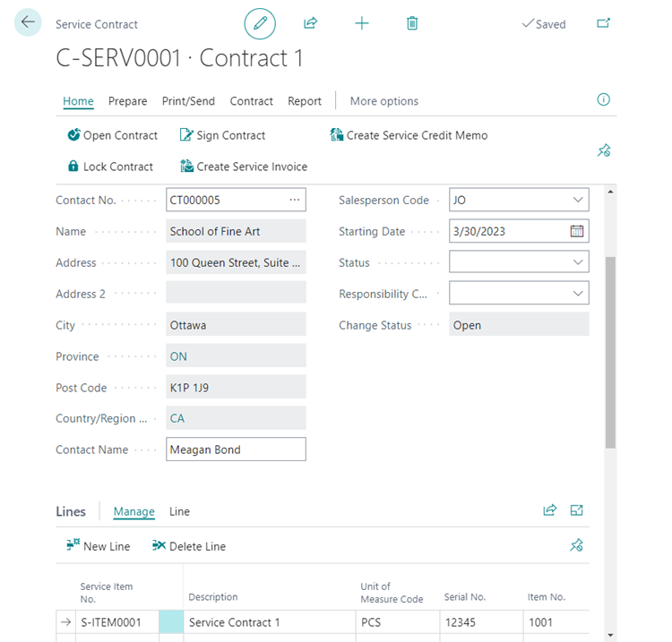Screen dimensions: 672x642
Task: Click Sign Contract
Action: (222, 135)
